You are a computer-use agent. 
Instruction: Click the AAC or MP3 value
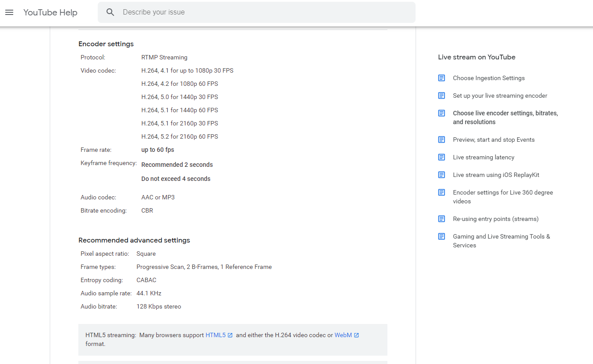click(158, 197)
